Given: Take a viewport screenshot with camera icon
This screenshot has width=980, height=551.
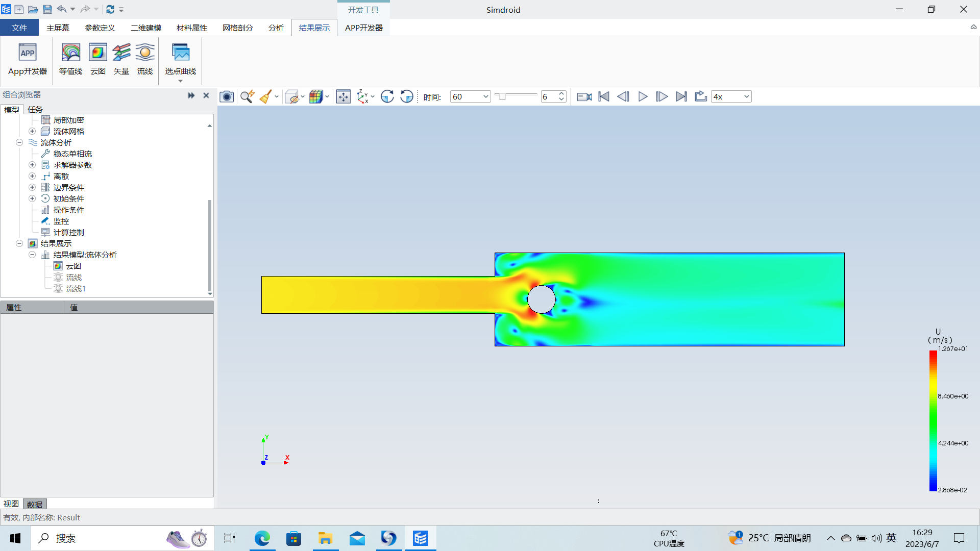Looking at the screenshot, I should click(227, 96).
